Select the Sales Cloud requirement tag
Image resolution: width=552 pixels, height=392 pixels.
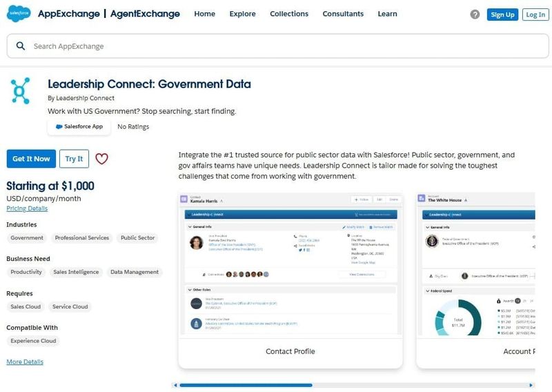pyautogui.click(x=26, y=306)
